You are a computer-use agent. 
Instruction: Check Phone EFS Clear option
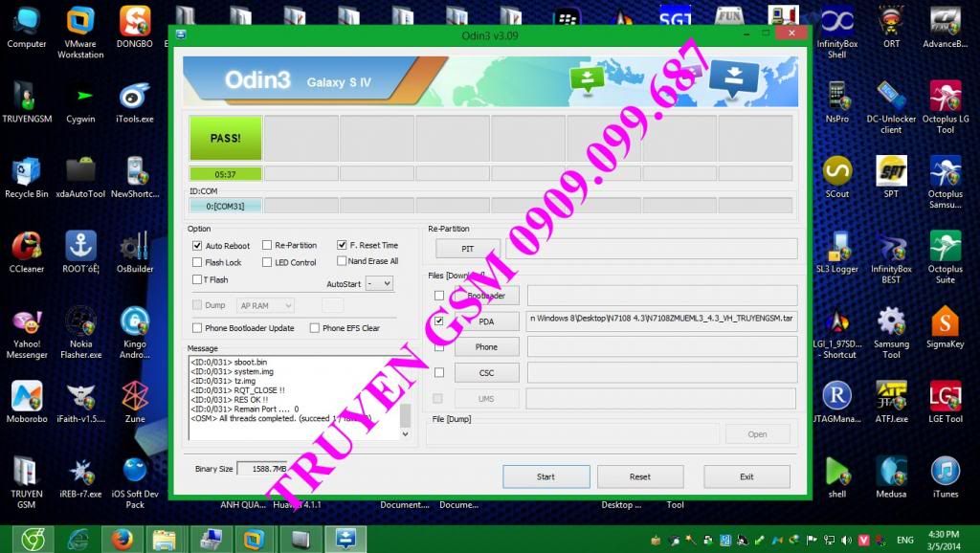pyautogui.click(x=315, y=327)
